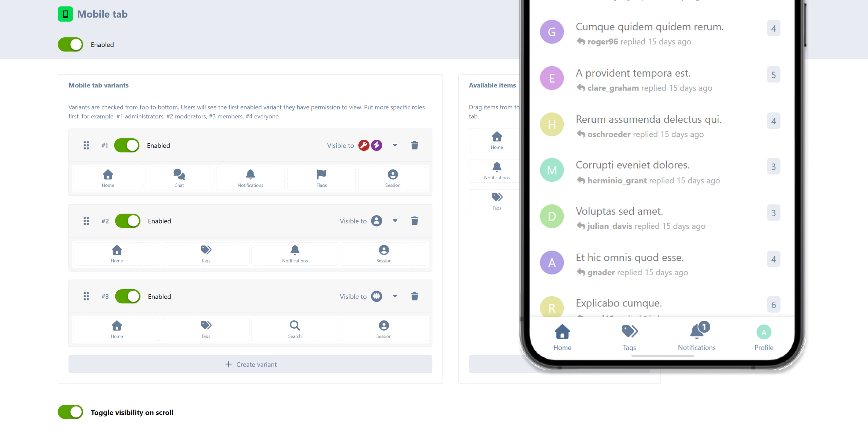This screenshot has width=868, height=434.
Task: Open discussion A provident tempora est
Action: 633,73
